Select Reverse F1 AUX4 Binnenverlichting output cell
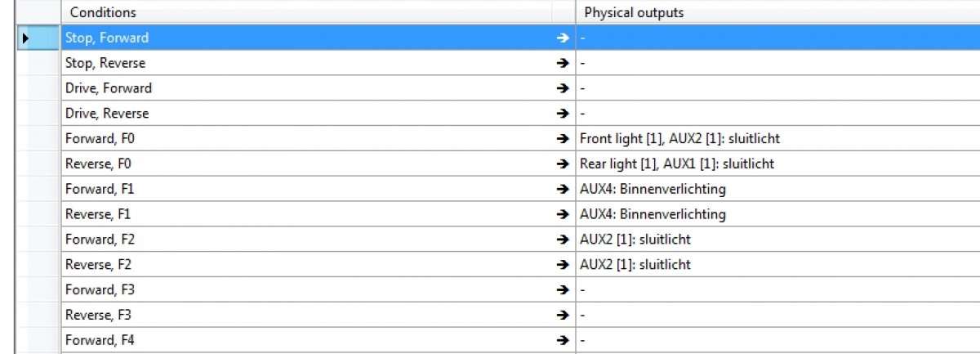This screenshot has height=354, width=980. pyautogui.click(x=777, y=214)
